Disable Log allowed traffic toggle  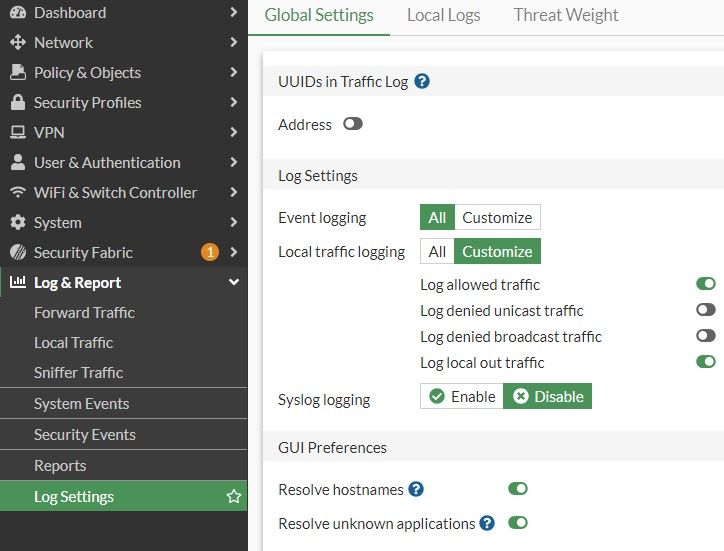click(706, 285)
